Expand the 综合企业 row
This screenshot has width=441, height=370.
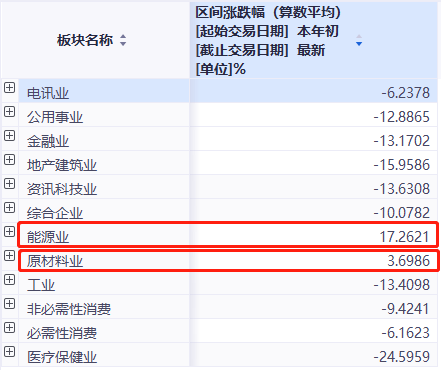coord(9,208)
